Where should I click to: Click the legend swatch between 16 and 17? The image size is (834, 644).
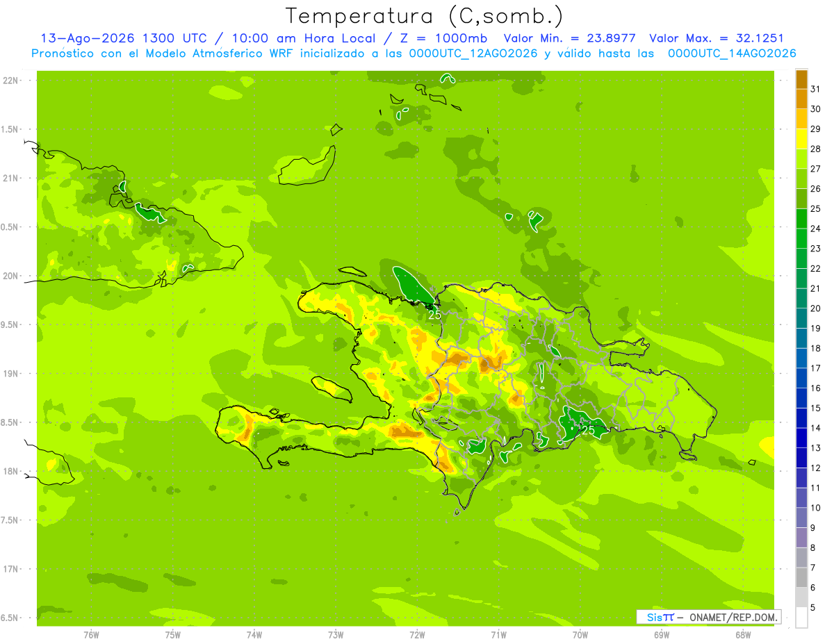point(801,378)
